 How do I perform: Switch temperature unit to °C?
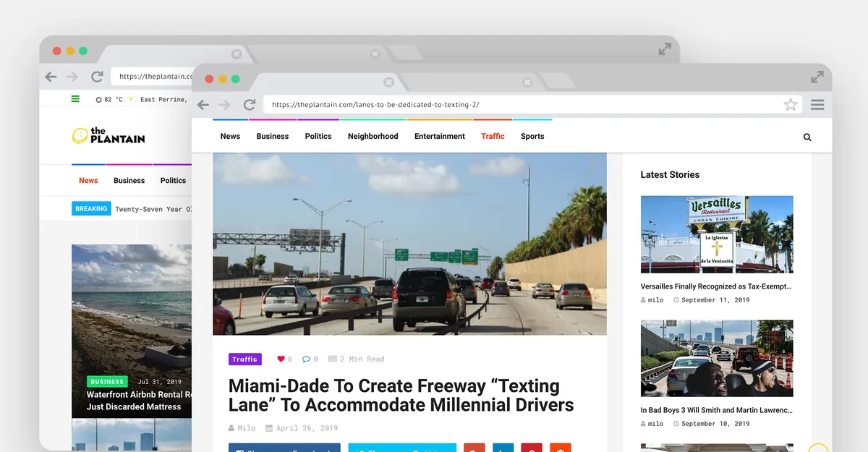[x=119, y=100]
